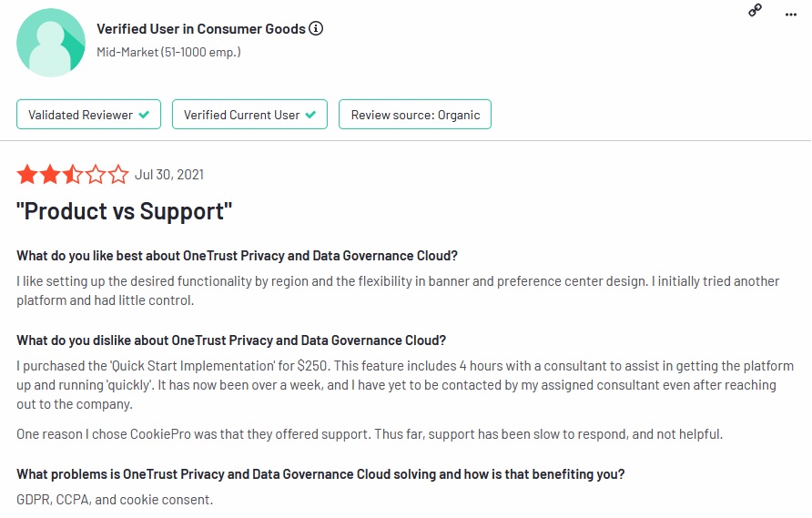Select the Verified Current User badge
The width and height of the screenshot is (812, 518).
point(249,115)
